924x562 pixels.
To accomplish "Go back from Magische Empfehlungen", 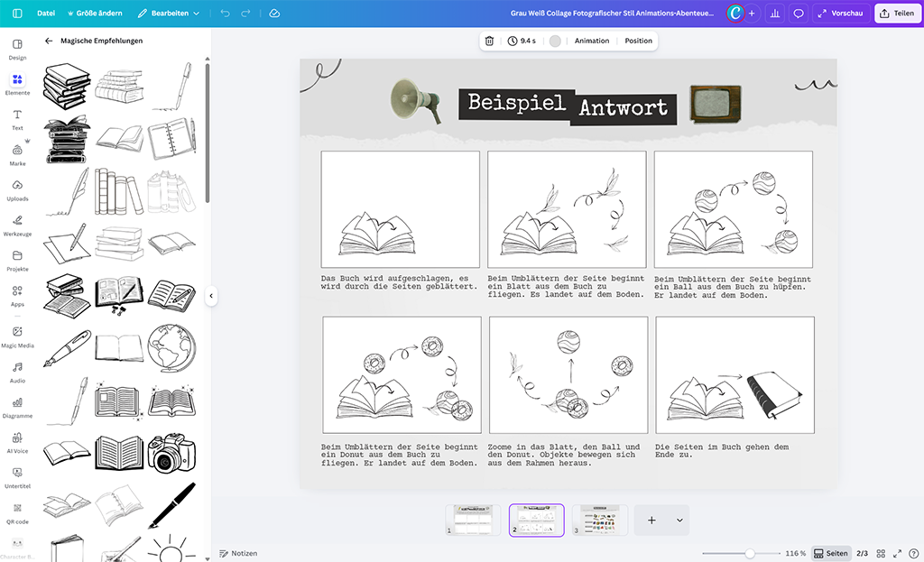I will pos(49,41).
